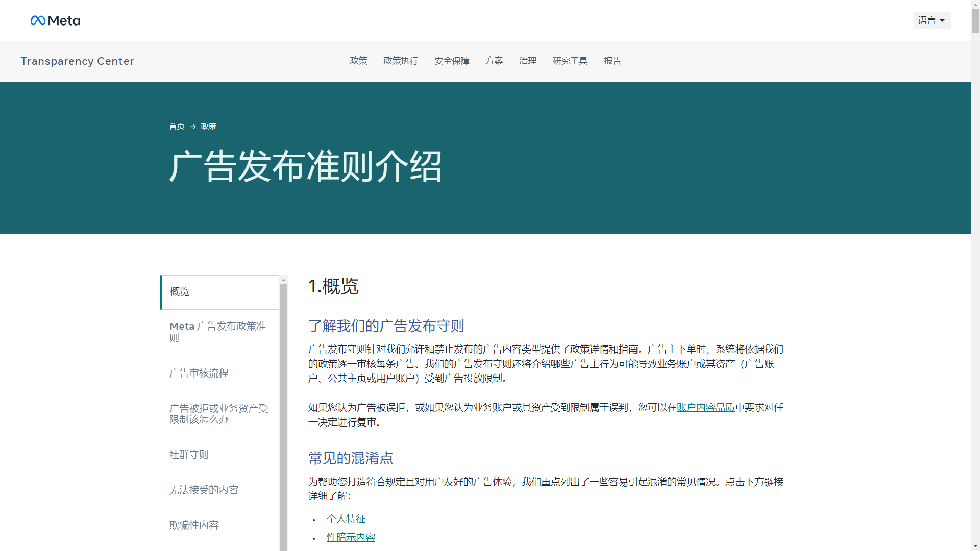The width and height of the screenshot is (980, 551).
Task: Select 概览 in the sidebar
Action: click(179, 291)
